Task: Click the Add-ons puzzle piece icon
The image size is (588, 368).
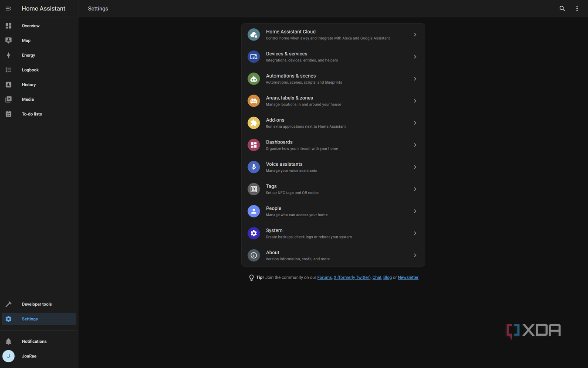Action: 253,123
